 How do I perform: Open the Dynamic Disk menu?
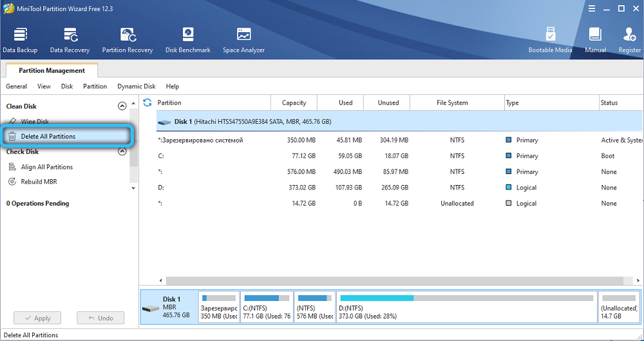pos(137,86)
